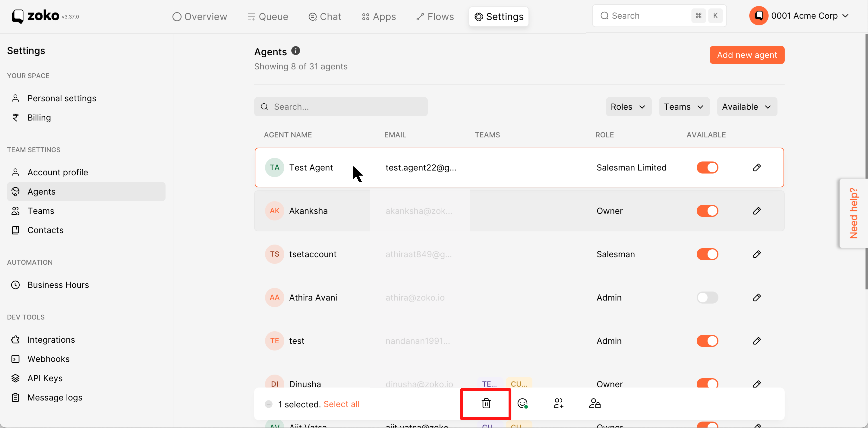Screen dimensions: 868x428
Task: Open Integrations in sidebar
Action: (86, 340)
